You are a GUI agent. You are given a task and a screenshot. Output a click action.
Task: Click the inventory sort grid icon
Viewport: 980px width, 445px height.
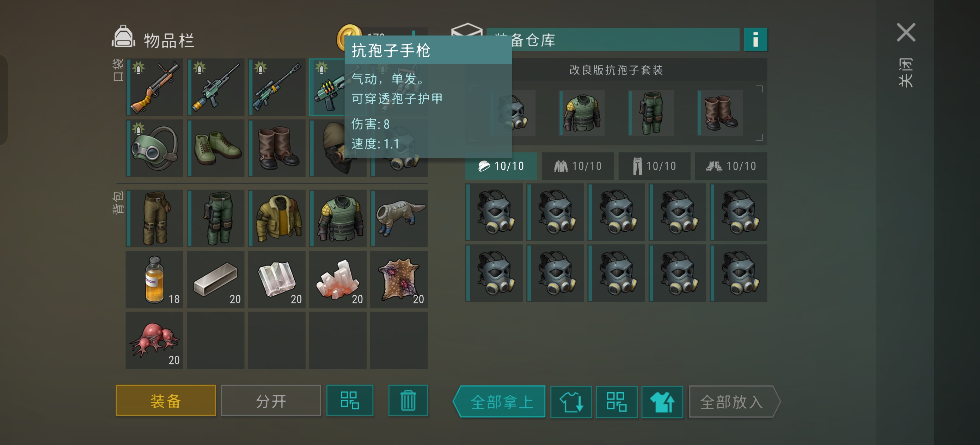350,400
